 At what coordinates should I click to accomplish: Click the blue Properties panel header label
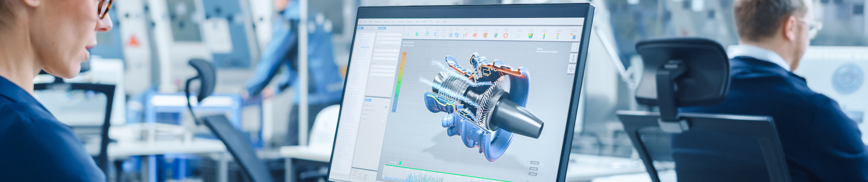[382, 29]
